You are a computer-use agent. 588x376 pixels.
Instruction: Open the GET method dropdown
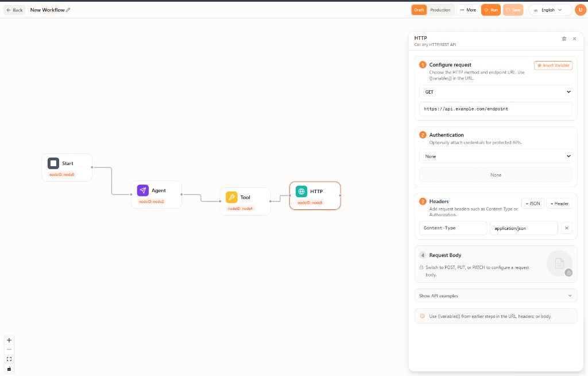(x=496, y=91)
